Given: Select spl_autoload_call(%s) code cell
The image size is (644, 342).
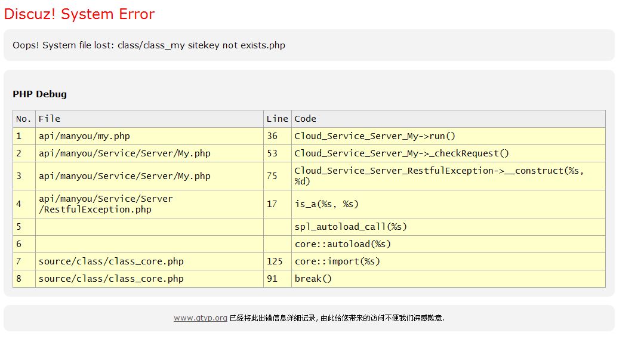Looking at the screenshot, I should (x=448, y=227).
